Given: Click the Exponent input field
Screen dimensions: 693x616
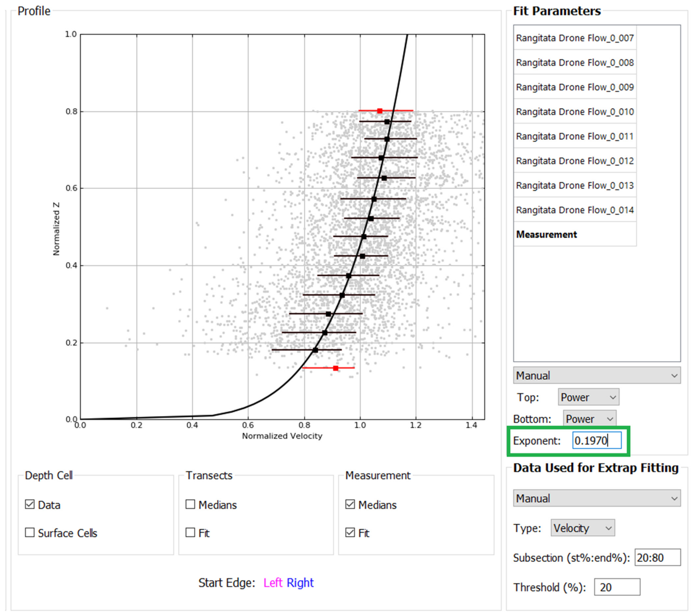Looking at the screenshot, I should pyautogui.click(x=596, y=441).
